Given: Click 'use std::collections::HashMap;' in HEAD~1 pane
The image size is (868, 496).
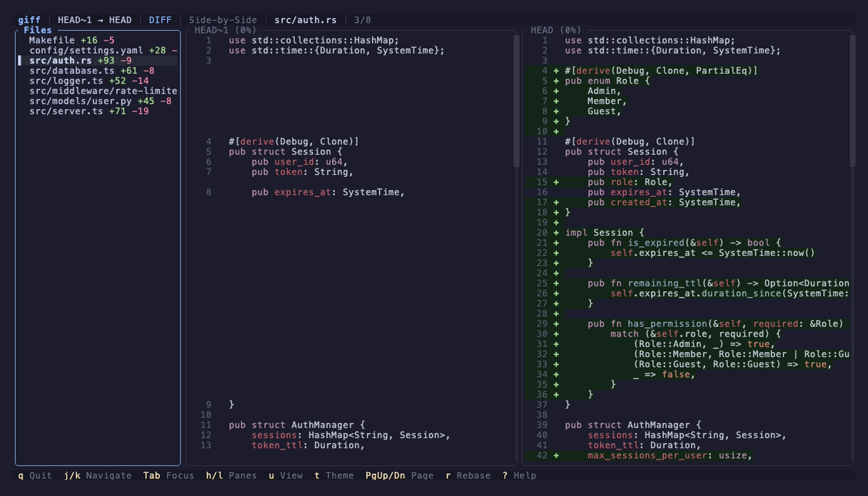Looking at the screenshot, I should (x=314, y=40).
